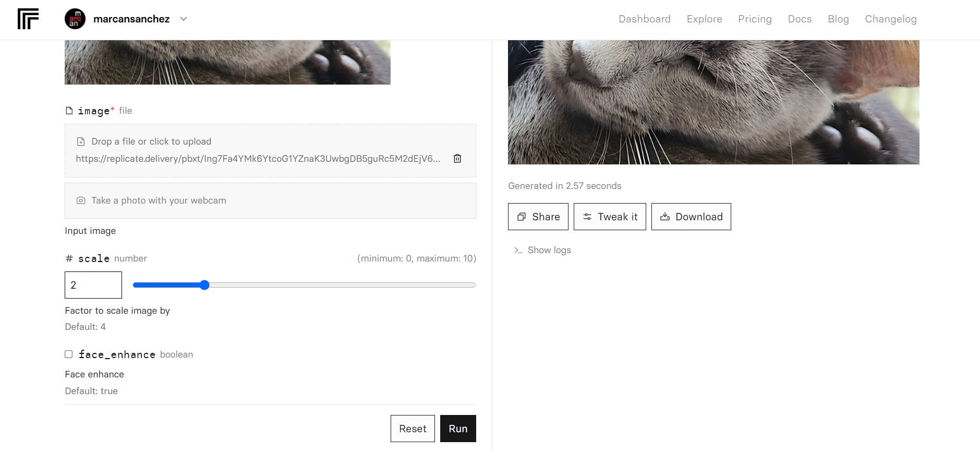The width and height of the screenshot is (980, 451).
Task: Click the file upload document icon
Action: click(x=81, y=141)
